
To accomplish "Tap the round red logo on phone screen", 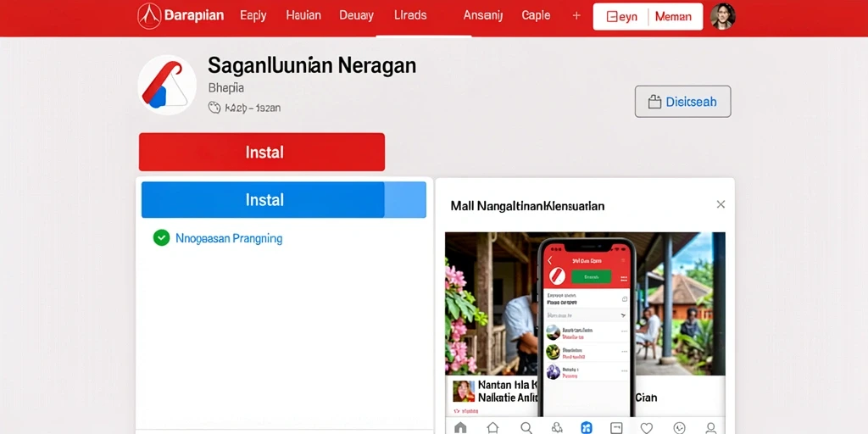I will 556,276.
